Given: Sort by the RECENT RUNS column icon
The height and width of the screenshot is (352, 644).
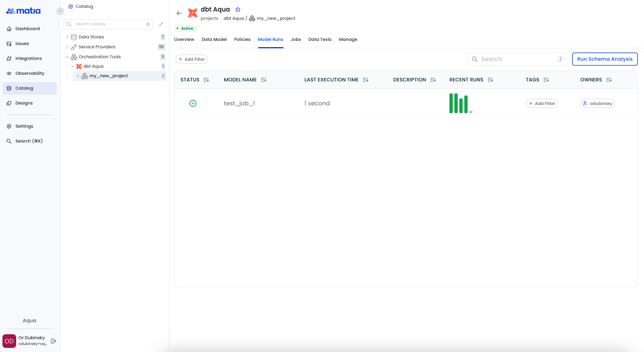Looking at the screenshot, I should click(490, 80).
